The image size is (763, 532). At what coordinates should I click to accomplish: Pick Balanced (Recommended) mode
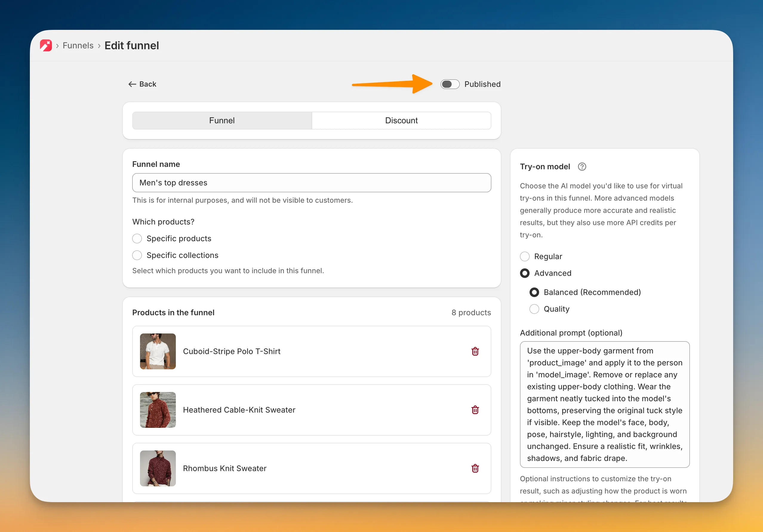tap(534, 292)
